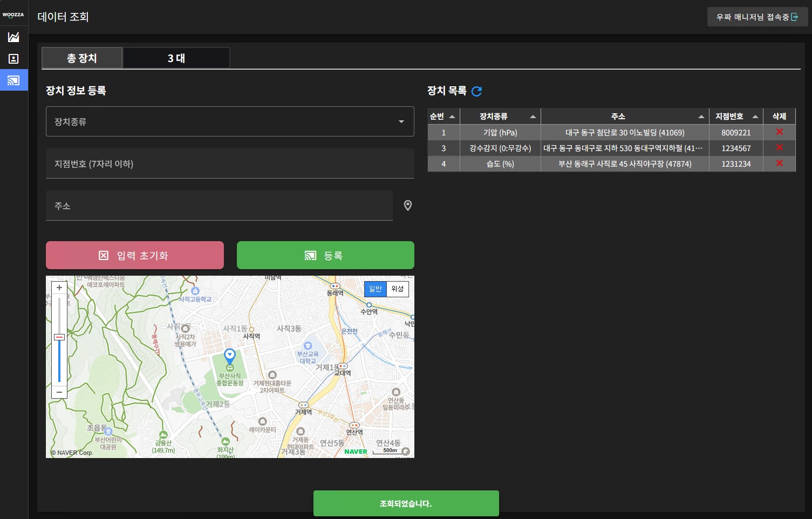This screenshot has width=812, height=519.
Task: Sort table by 주소 column
Action: coord(625,117)
